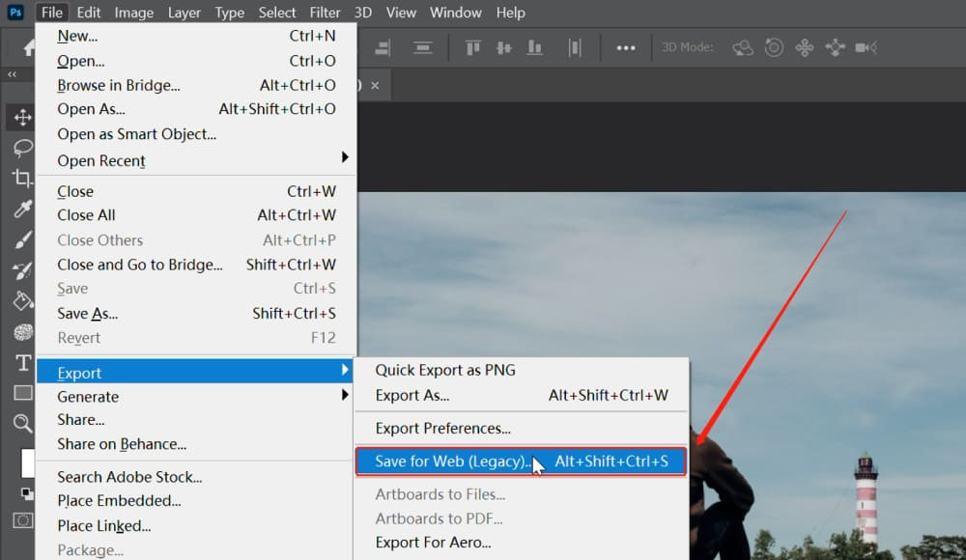
Task: Click the 3D roll object icon
Action: click(x=774, y=47)
